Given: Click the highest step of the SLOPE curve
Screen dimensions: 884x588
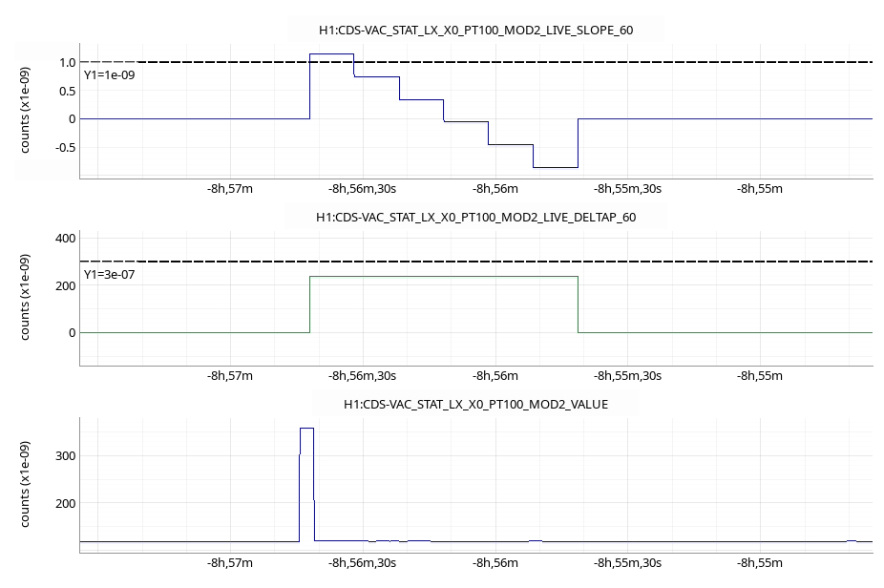Looking at the screenshot, I should point(331,54).
